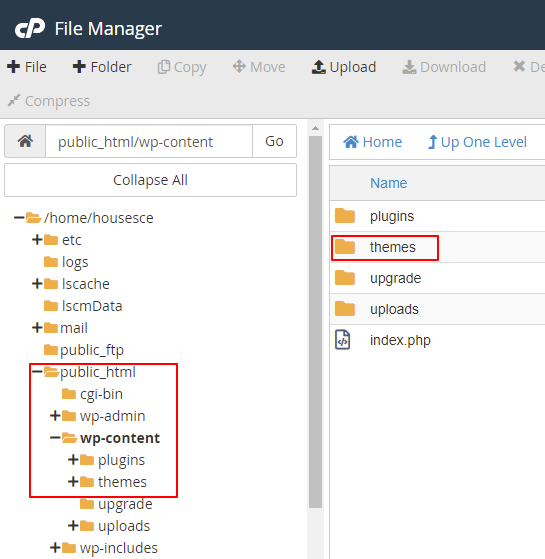
Task: Click the Move toolbar button
Action: tap(259, 67)
